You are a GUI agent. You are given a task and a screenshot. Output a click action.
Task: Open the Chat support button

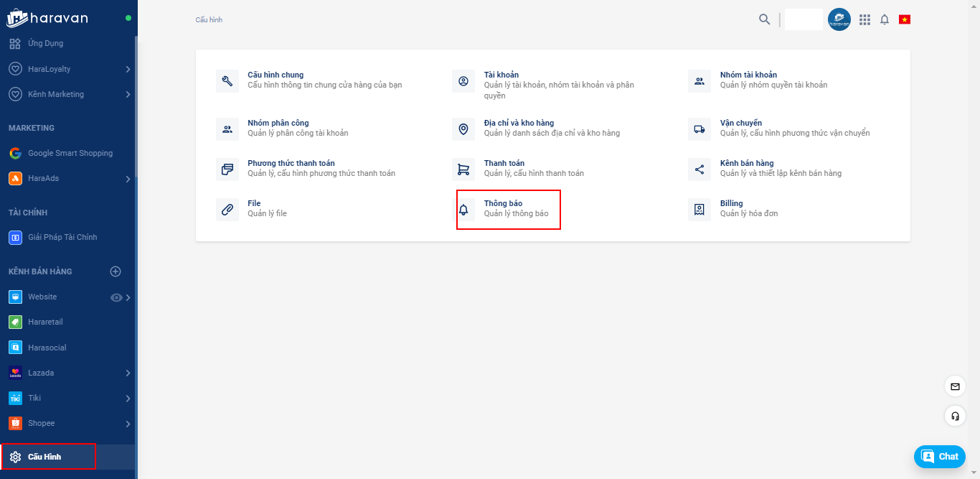point(939,457)
